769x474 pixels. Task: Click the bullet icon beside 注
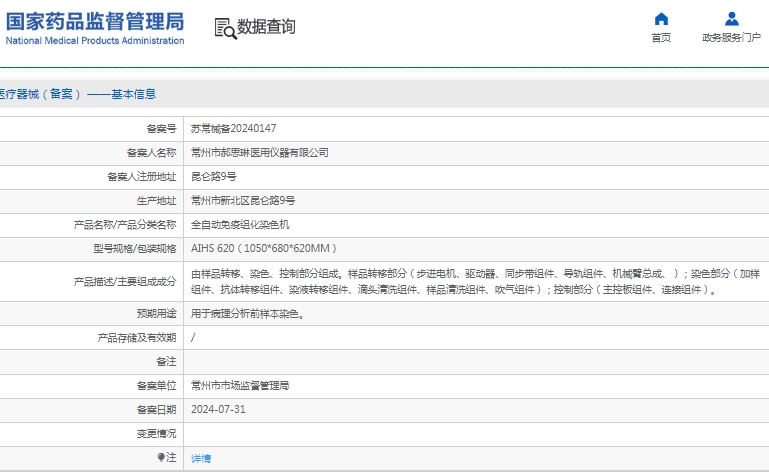(x=160, y=457)
